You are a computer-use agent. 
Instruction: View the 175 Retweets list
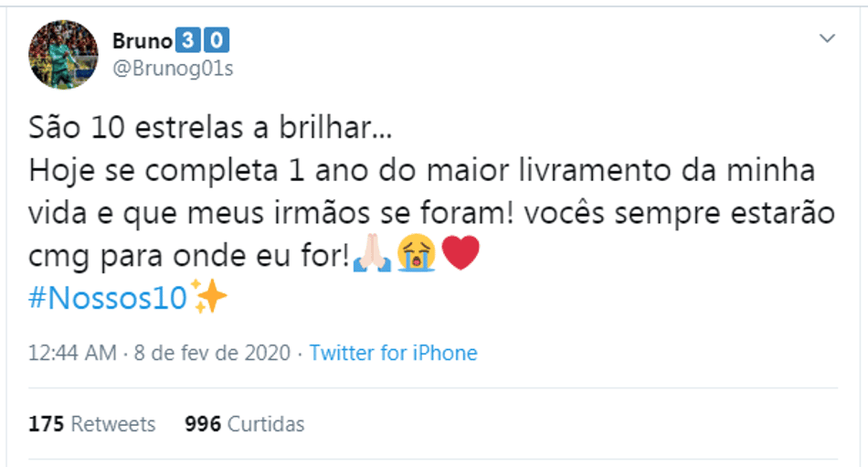pos(92,424)
